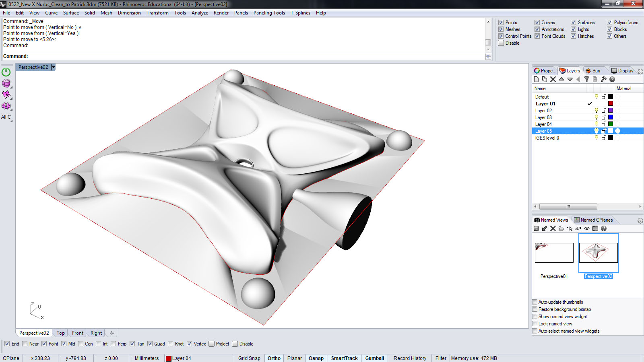
Task: Switch to the Front viewport tab
Action: point(78,333)
